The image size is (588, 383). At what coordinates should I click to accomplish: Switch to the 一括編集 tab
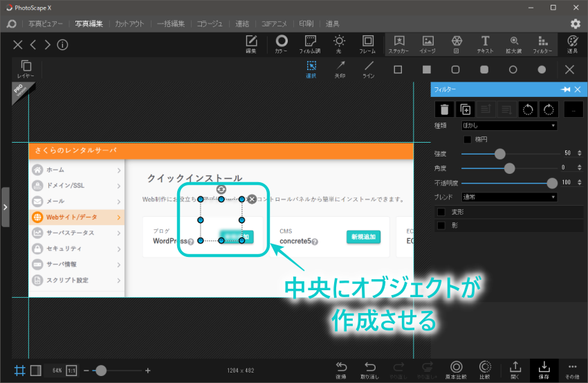click(x=171, y=24)
